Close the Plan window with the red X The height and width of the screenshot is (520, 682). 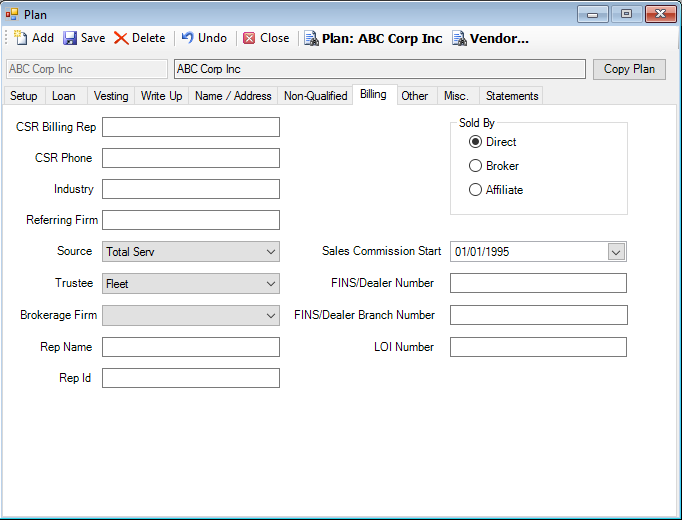point(660,14)
